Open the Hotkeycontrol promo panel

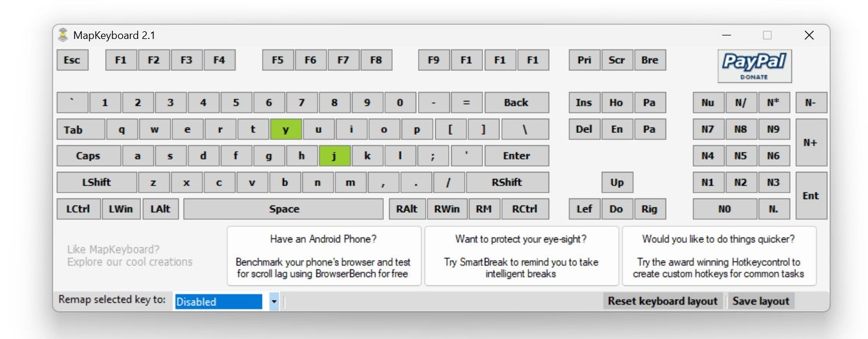(719, 256)
